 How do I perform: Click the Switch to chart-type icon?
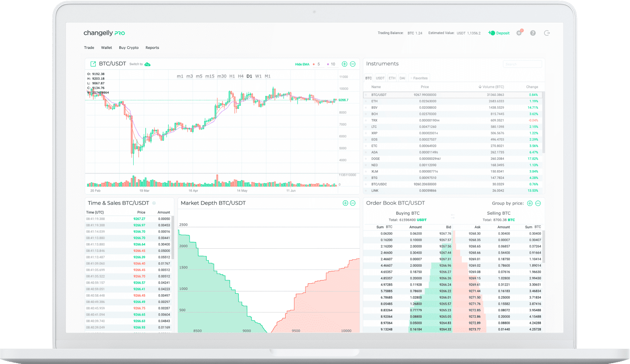[147, 64]
